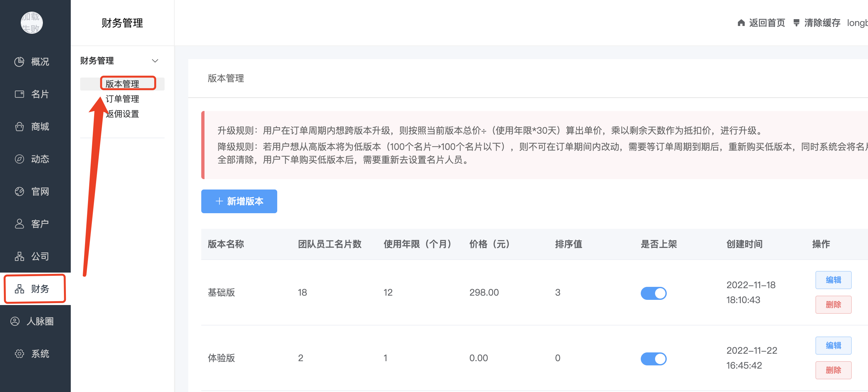This screenshot has height=392, width=868.
Task: Click the 创建时间 column header
Action: (x=744, y=244)
